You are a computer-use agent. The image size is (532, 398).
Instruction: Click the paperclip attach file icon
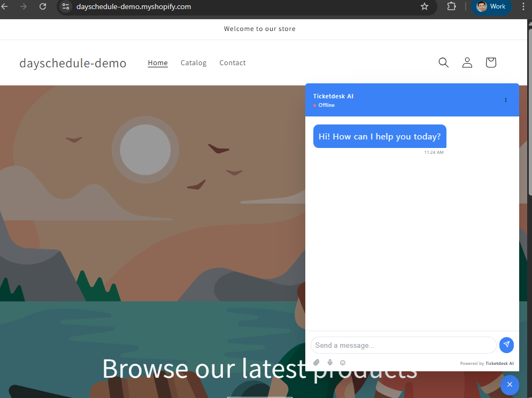click(317, 363)
